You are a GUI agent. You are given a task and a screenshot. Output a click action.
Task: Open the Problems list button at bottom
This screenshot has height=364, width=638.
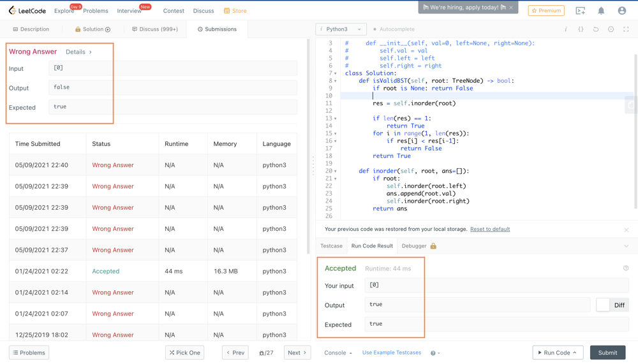coord(29,353)
